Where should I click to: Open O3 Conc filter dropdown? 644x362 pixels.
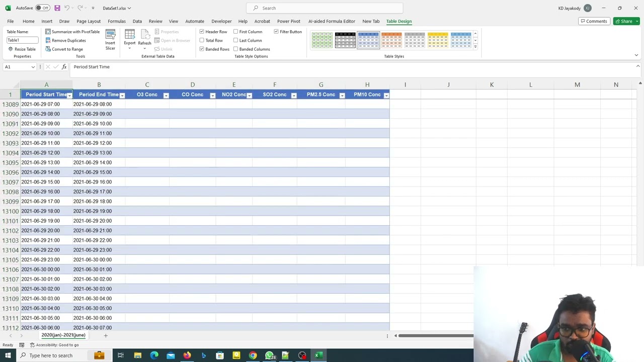(x=166, y=95)
